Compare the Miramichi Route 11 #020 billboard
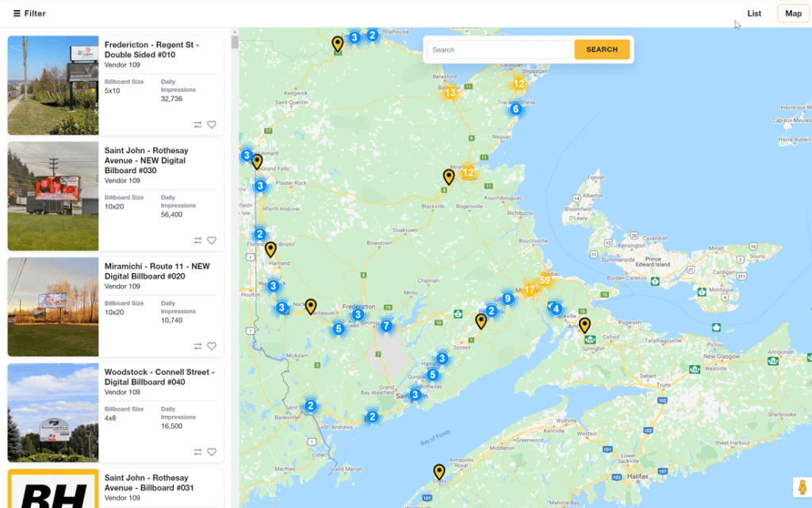The width and height of the screenshot is (812, 508). (197, 346)
